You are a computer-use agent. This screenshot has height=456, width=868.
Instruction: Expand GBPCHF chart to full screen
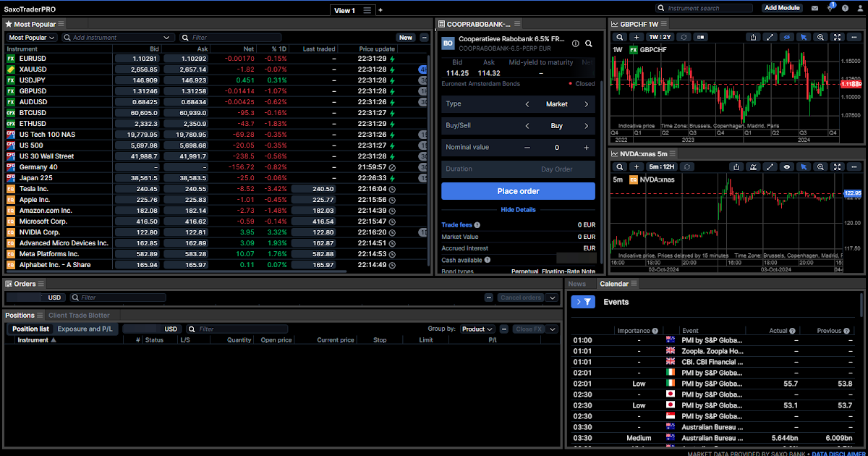pos(838,37)
